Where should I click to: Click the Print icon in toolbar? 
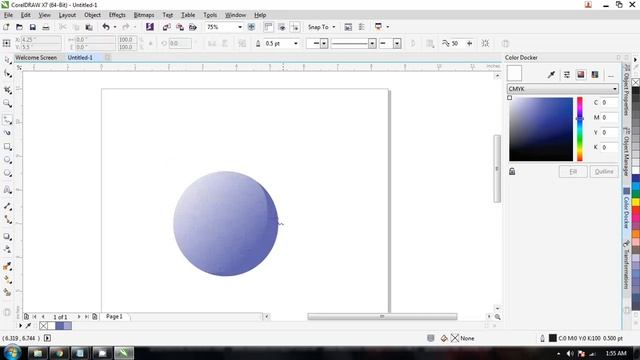click(46, 27)
